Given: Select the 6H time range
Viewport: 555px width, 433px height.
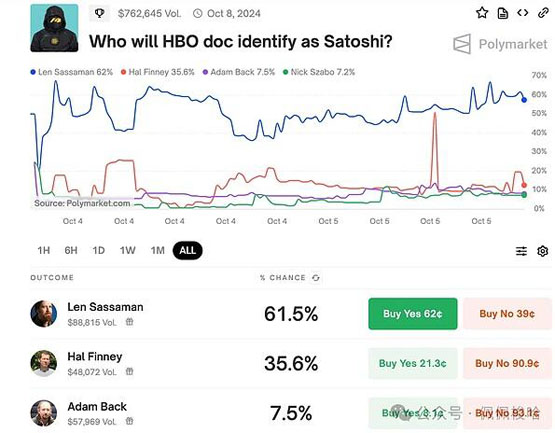Looking at the screenshot, I should tap(71, 251).
